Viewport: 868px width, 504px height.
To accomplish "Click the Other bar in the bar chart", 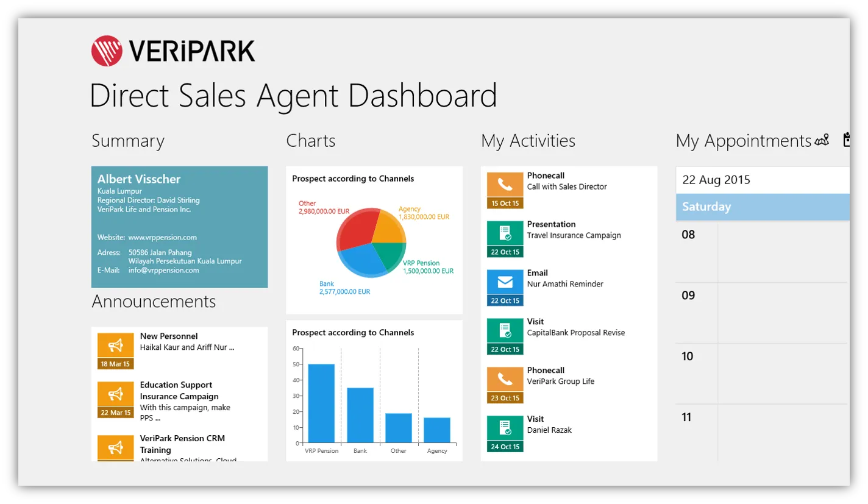I will (399, 428).
